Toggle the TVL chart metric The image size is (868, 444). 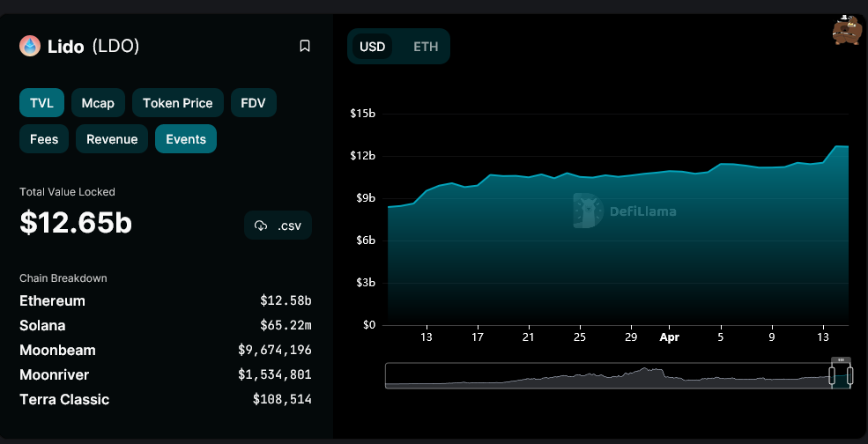41,103
